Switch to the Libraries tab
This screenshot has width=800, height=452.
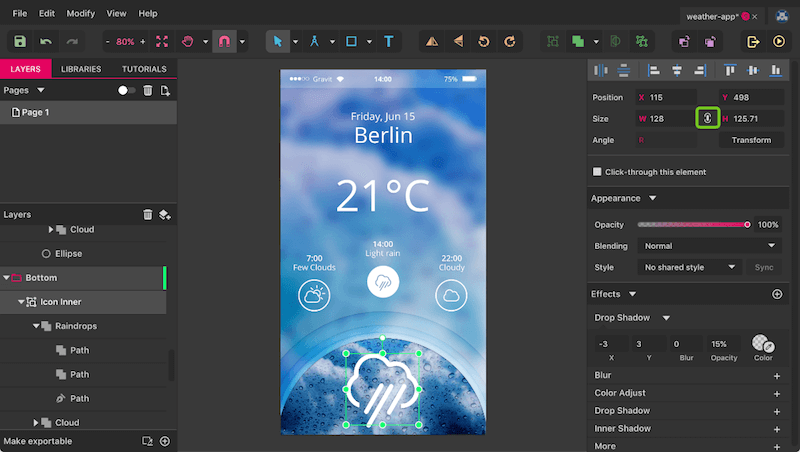coord(81,69)
